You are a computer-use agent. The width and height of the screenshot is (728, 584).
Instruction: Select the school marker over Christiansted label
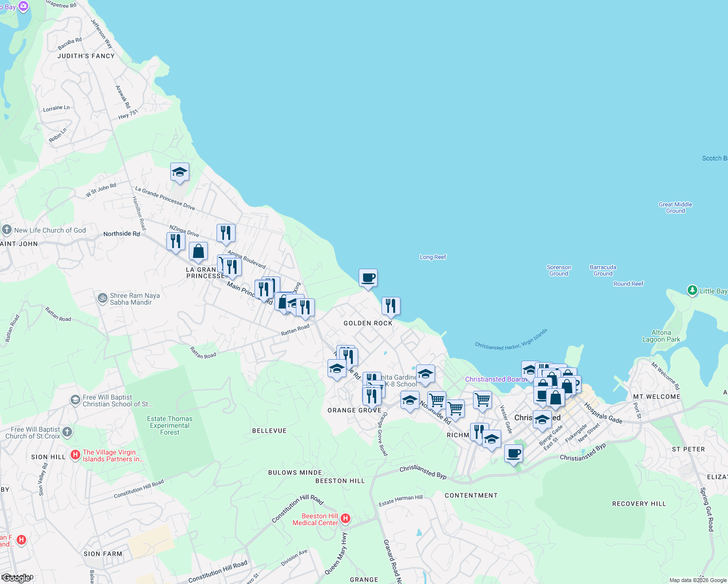pyautogui.click(x=542, y=420)
